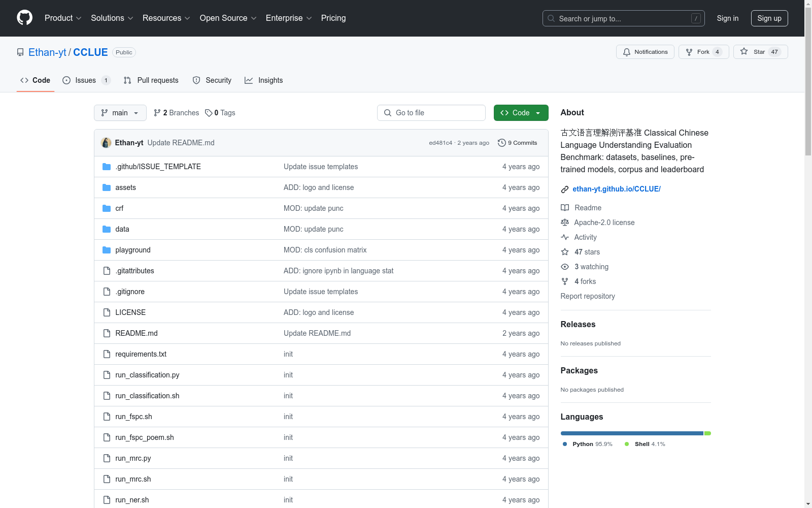Screen dimensions: 812x508
Task: Click the run_mrc.py file icon
Action: point(107,458)
